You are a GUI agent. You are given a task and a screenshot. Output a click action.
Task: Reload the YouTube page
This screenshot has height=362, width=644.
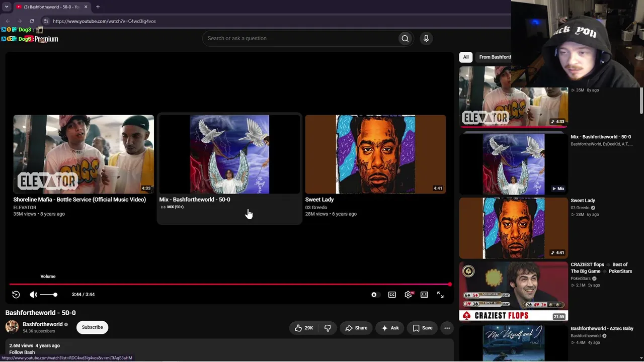coord(32,21)
